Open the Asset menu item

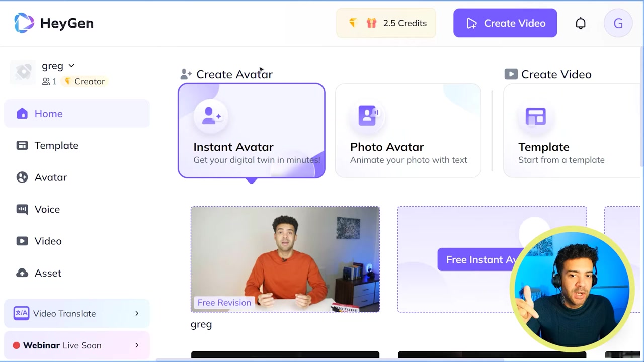77,273
